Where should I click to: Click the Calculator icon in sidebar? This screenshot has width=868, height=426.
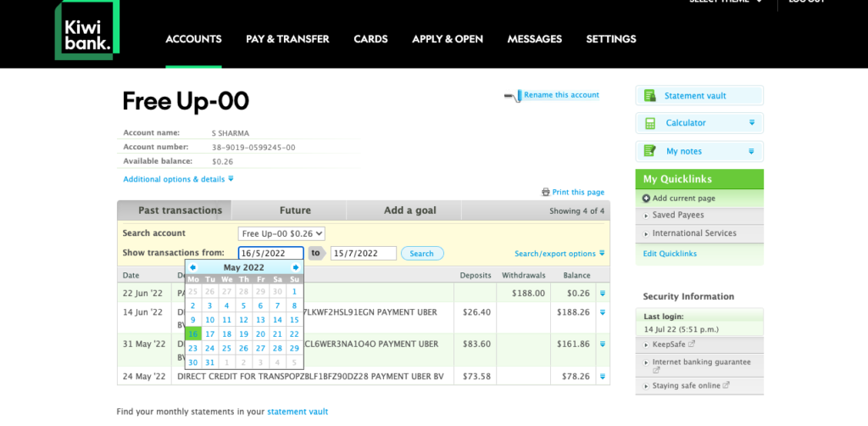(x=650, y=123)
